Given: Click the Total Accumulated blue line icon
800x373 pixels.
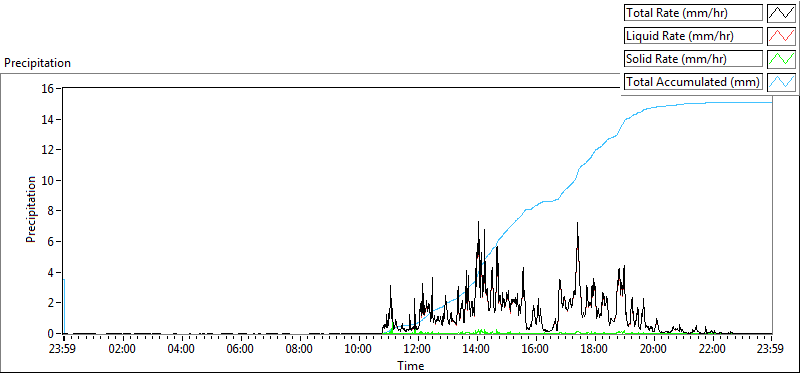Looking at the screenshot, I should [782, 82].
